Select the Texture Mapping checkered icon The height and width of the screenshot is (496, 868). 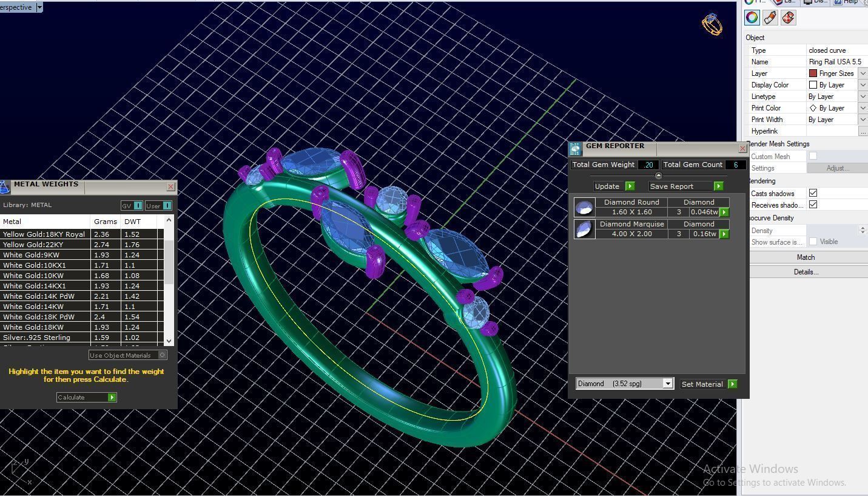(788, 18)
